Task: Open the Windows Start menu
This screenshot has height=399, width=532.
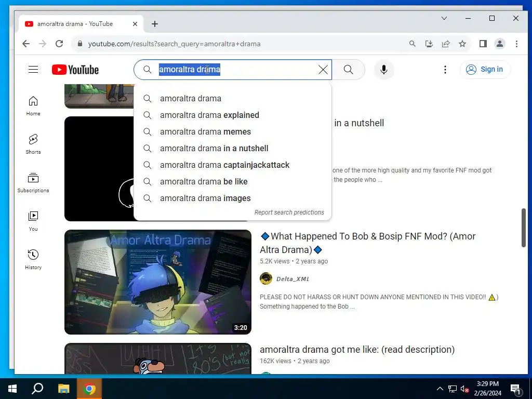Action: [12, 389]
